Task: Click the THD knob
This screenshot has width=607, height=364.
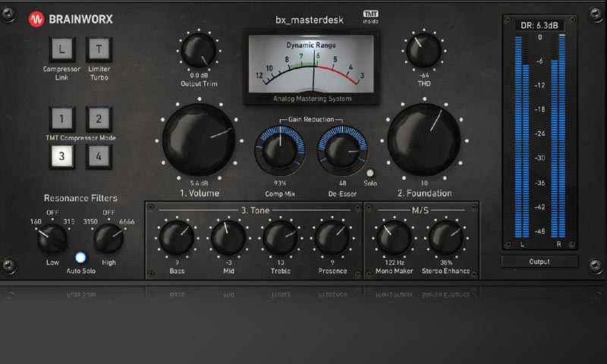Action: (424, 50)
